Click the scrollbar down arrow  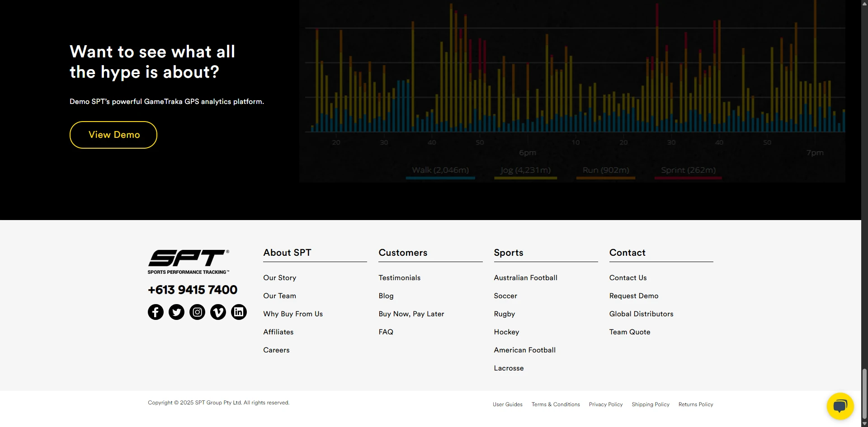click(864, 423)
